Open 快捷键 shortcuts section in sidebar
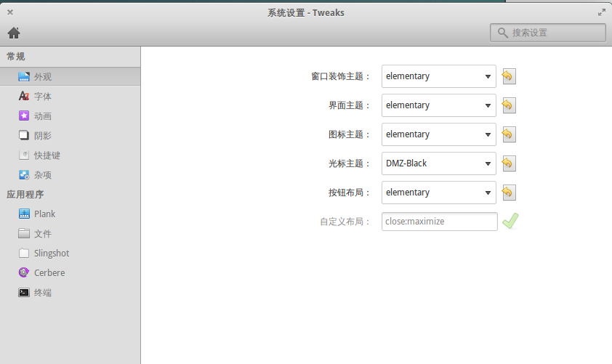612x364 pixels. click(x=71, y=155)
